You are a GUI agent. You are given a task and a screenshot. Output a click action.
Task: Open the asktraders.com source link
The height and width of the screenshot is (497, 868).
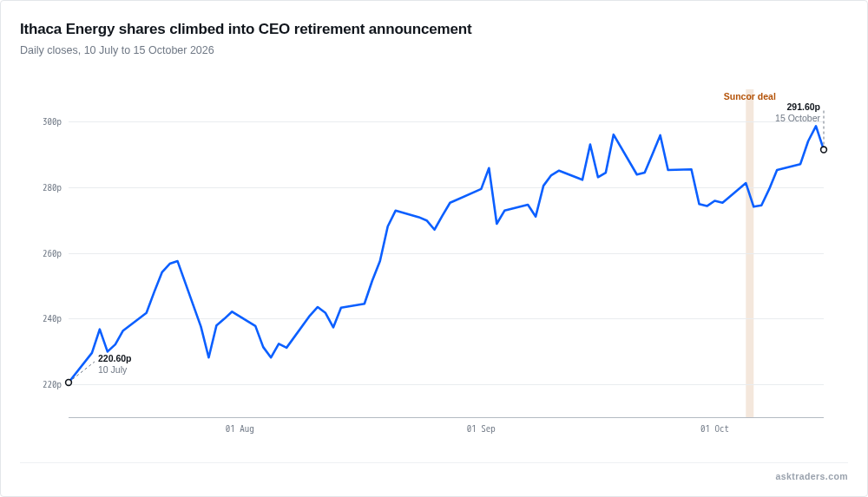pos(811,476)
